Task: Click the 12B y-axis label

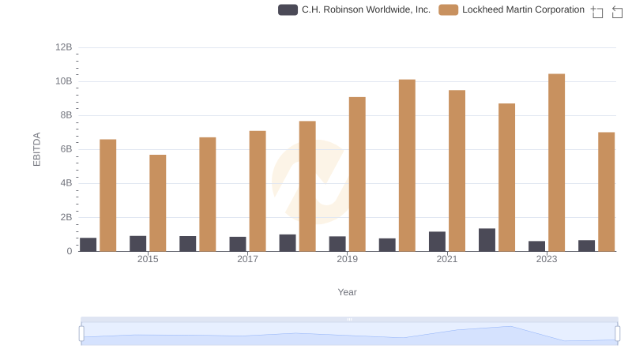Action: 64,47
